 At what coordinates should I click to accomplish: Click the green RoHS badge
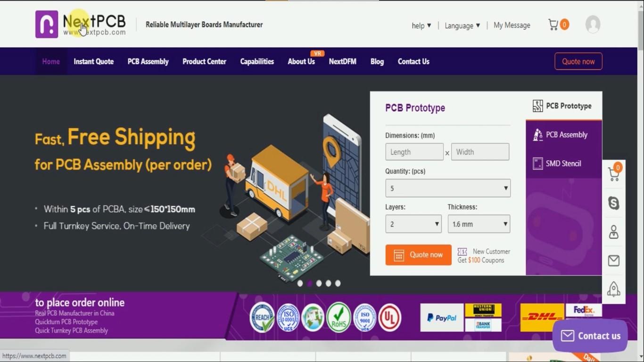(339, 317)
